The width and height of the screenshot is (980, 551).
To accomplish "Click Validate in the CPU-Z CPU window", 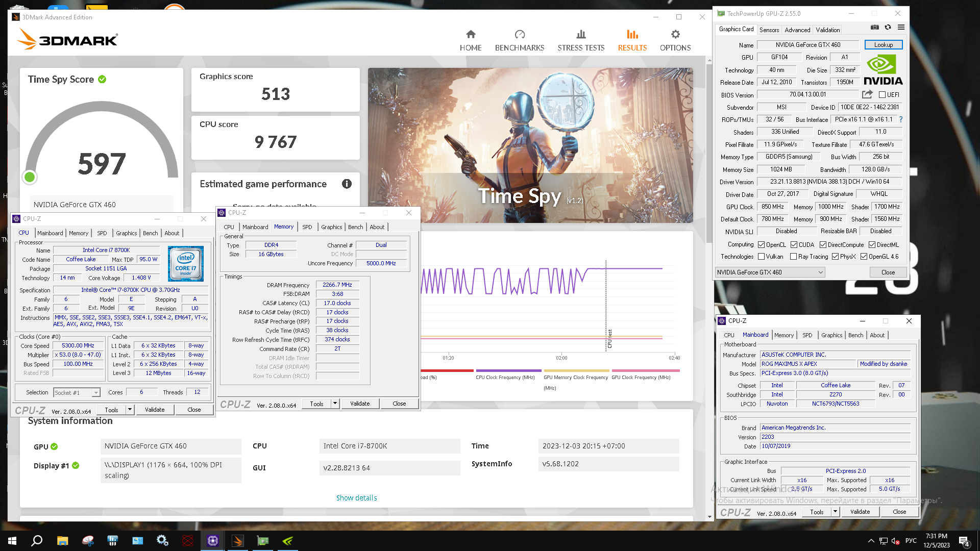I will pos(155,410).
